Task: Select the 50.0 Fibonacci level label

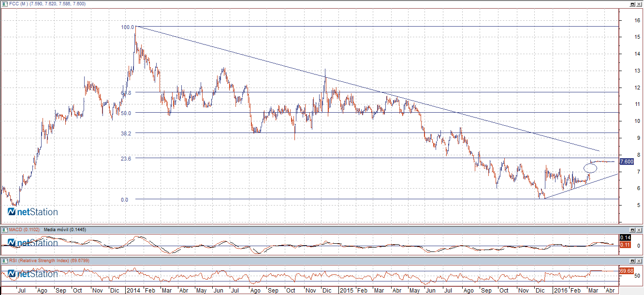Action: 126,113
